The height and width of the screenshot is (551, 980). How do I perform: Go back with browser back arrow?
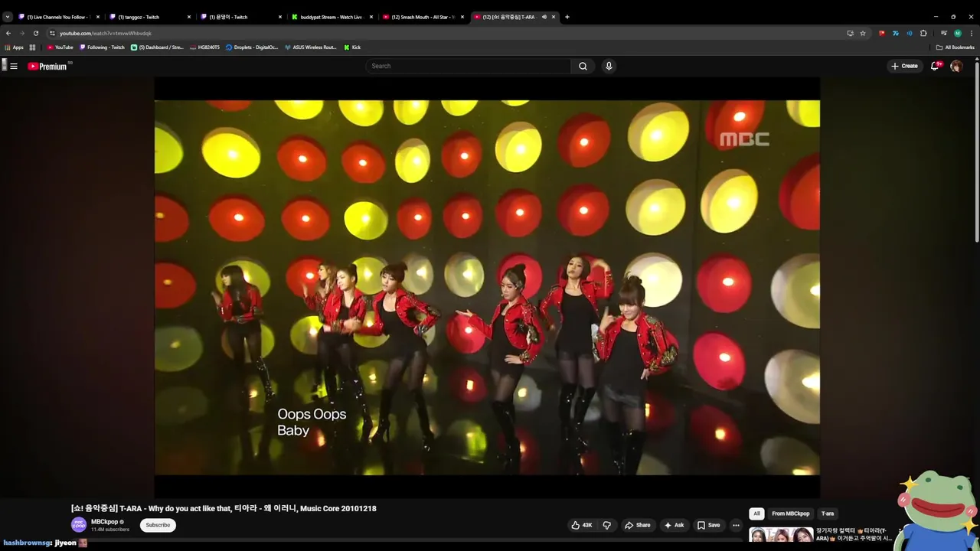tap(8, 33)
